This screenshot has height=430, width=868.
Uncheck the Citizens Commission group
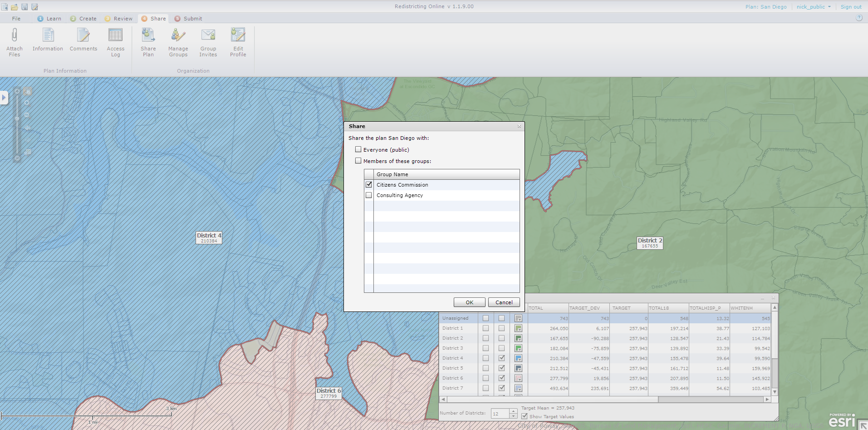369,185
